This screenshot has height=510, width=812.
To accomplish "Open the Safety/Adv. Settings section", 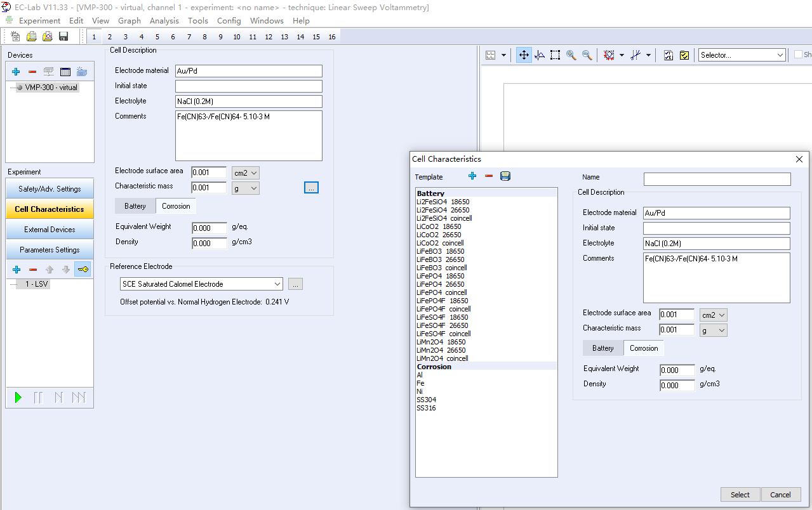I will point(50,189).
